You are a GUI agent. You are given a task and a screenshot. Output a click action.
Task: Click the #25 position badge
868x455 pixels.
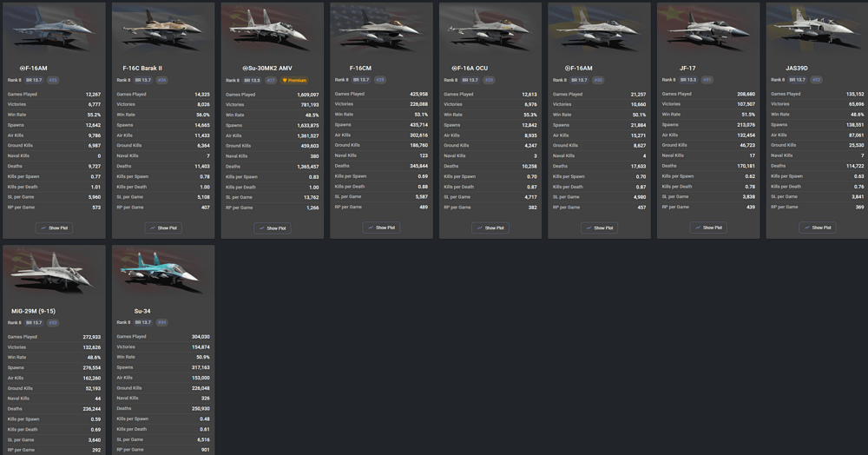point(53,80)
